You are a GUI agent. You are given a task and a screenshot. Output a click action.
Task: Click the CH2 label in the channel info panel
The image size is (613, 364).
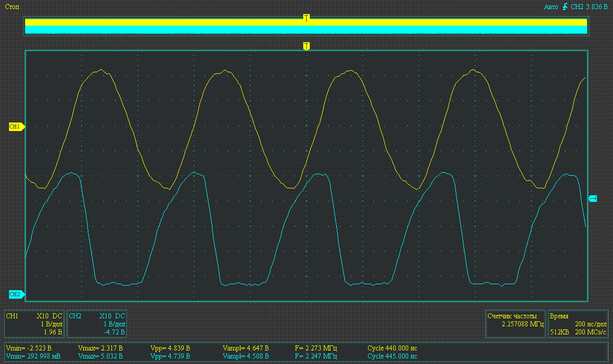[x=75, y=316]
